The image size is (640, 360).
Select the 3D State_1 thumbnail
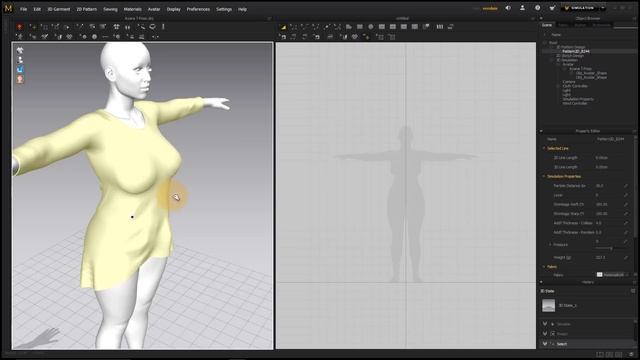click(x=549, y=305)
